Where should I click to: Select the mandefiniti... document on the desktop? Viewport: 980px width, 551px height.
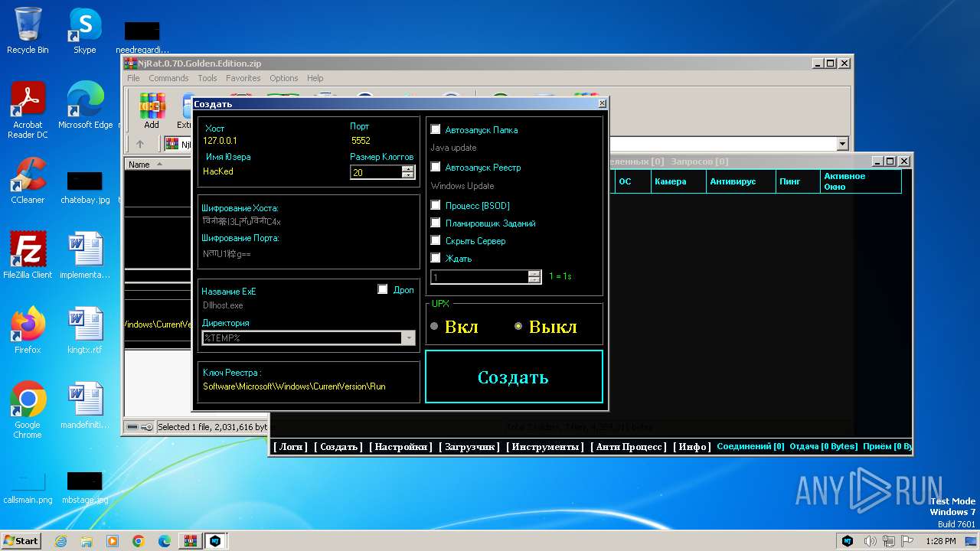85,406
